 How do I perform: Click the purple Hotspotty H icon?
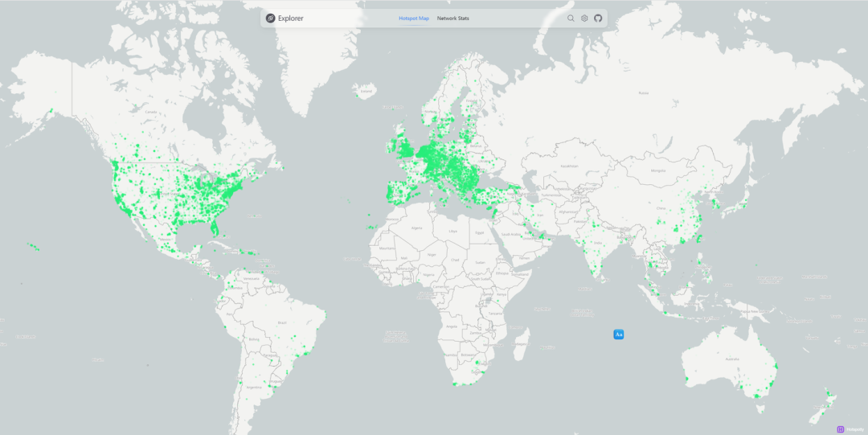841,429
